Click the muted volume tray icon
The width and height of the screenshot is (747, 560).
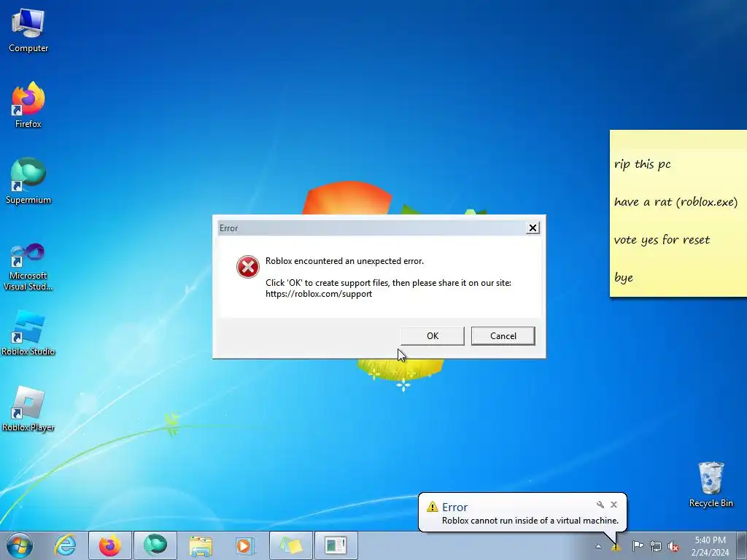click(673, 547)
